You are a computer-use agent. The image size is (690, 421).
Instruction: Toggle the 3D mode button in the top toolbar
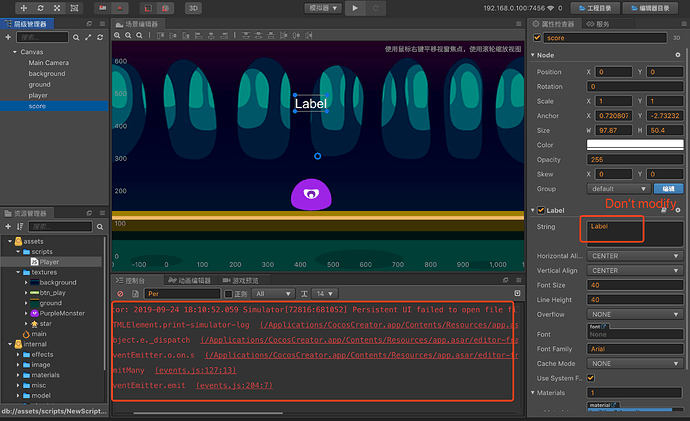click(x=193, y=7)
